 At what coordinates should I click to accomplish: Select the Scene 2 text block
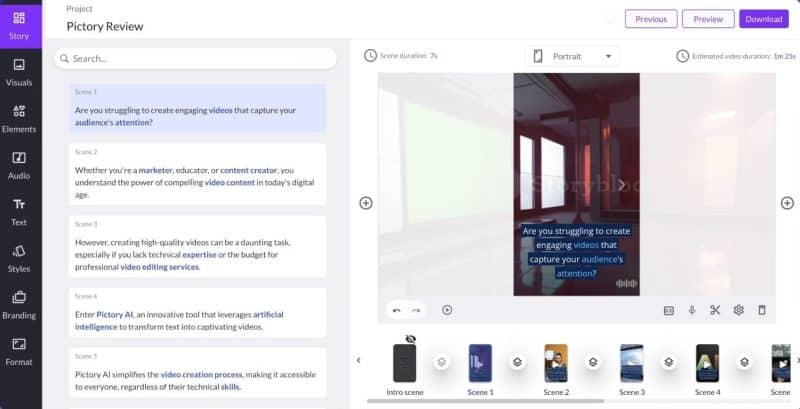197,174
